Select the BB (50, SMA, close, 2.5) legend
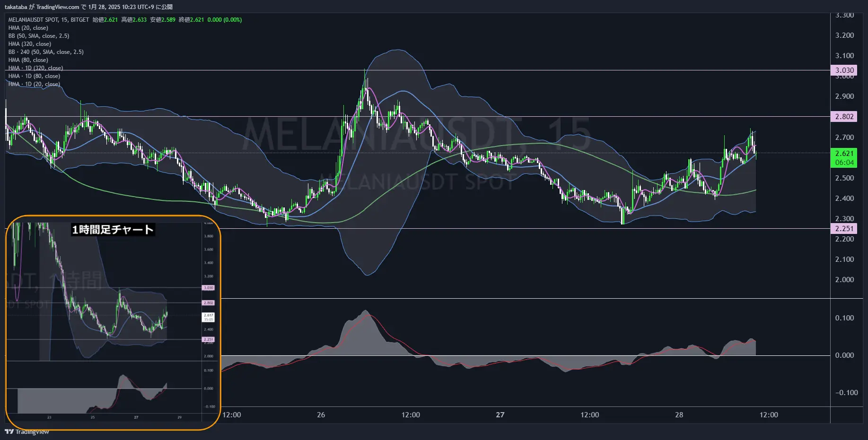The height and width of the screenshot is (440, 868). [x=39, y=36]
